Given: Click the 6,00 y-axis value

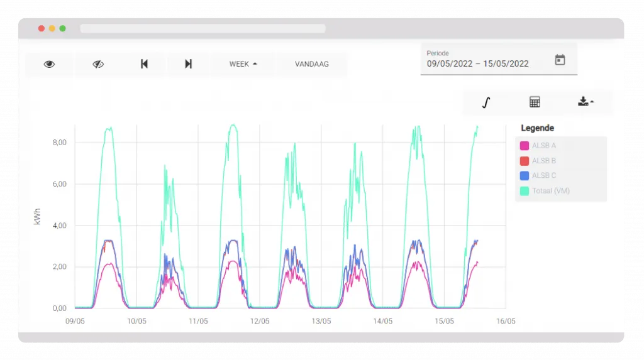Looking at the screenshot, I should click(x=60, y=184).
